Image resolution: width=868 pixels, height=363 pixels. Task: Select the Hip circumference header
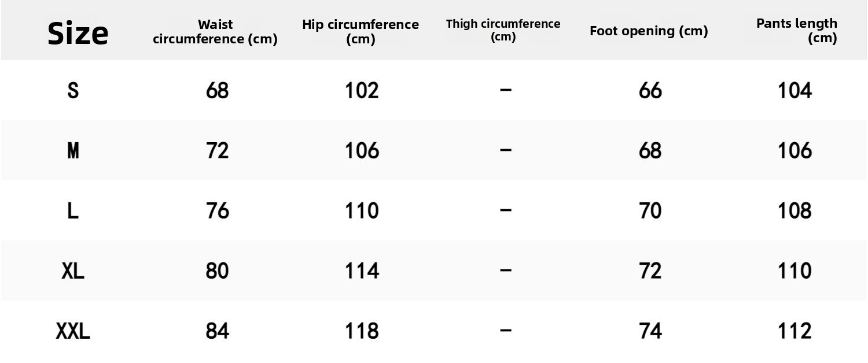pos(361,32)
